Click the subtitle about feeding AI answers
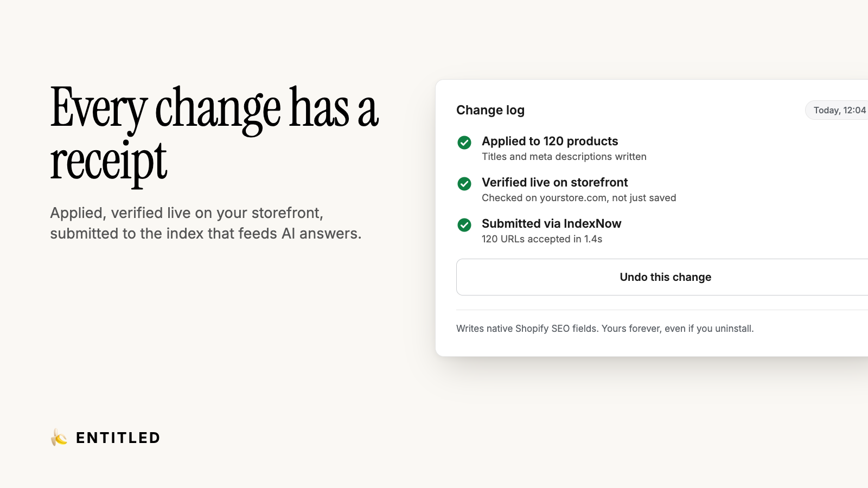Screen dimensions: 868x488 206,234
